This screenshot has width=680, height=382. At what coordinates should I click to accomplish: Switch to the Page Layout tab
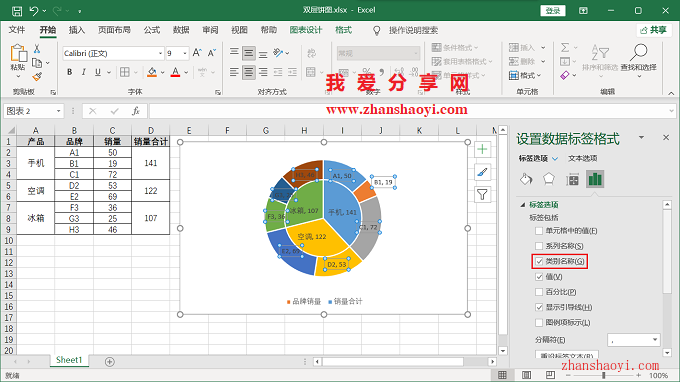[x=114, y=30]
